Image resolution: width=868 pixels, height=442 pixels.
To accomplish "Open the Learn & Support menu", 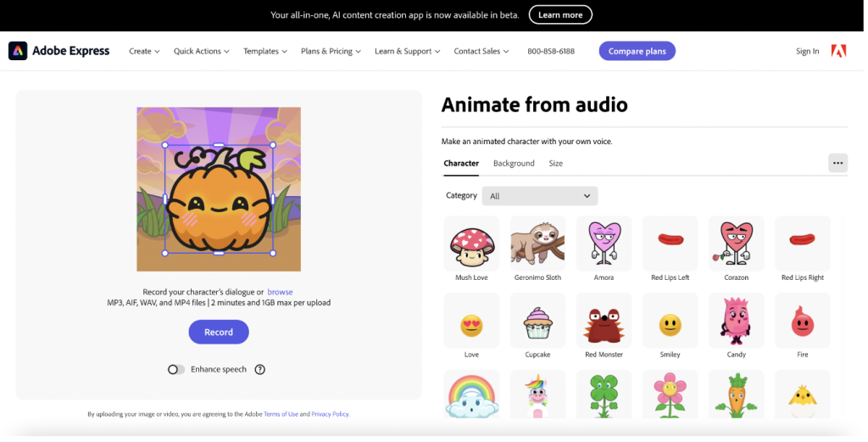I will [x=407, y=51].
